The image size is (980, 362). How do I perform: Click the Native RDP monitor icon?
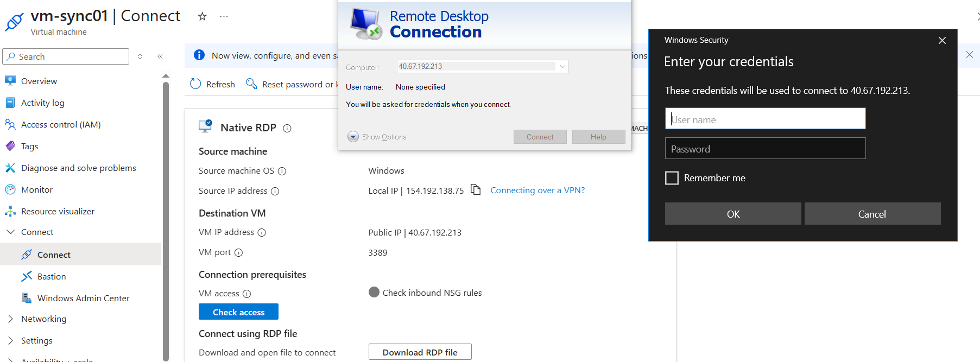pyautogui.click(x=205, y=126)
